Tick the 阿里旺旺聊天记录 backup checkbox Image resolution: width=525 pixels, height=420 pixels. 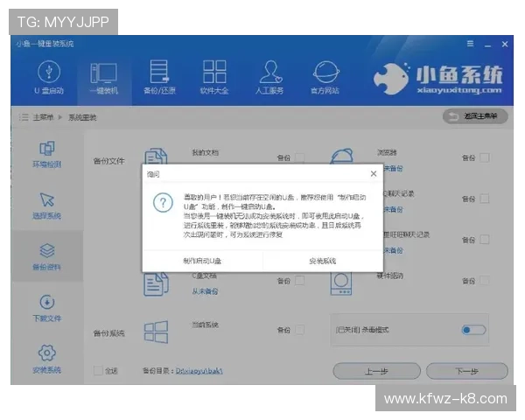click(x=485, y=240)
